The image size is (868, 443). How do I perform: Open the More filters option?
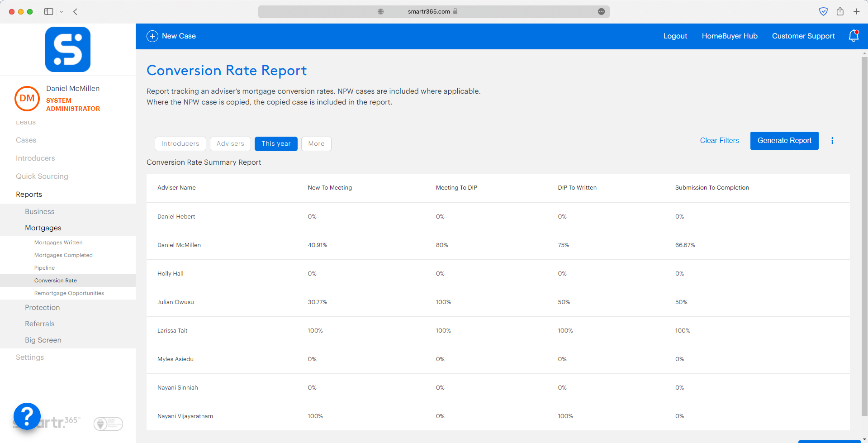pyautogui.click(x=316, y=144)
